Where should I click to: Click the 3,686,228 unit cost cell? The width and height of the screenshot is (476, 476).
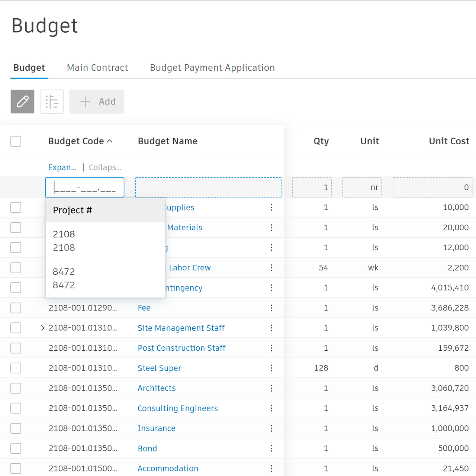coord(450,308)
